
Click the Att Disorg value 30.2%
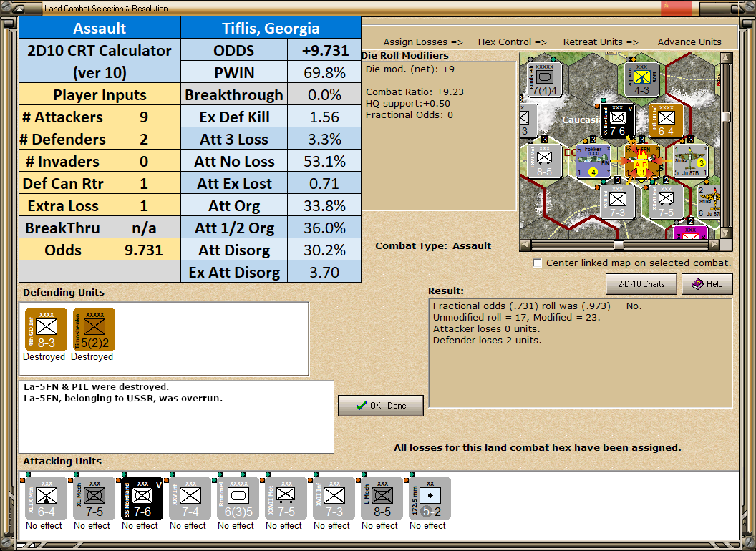(324, 250)
